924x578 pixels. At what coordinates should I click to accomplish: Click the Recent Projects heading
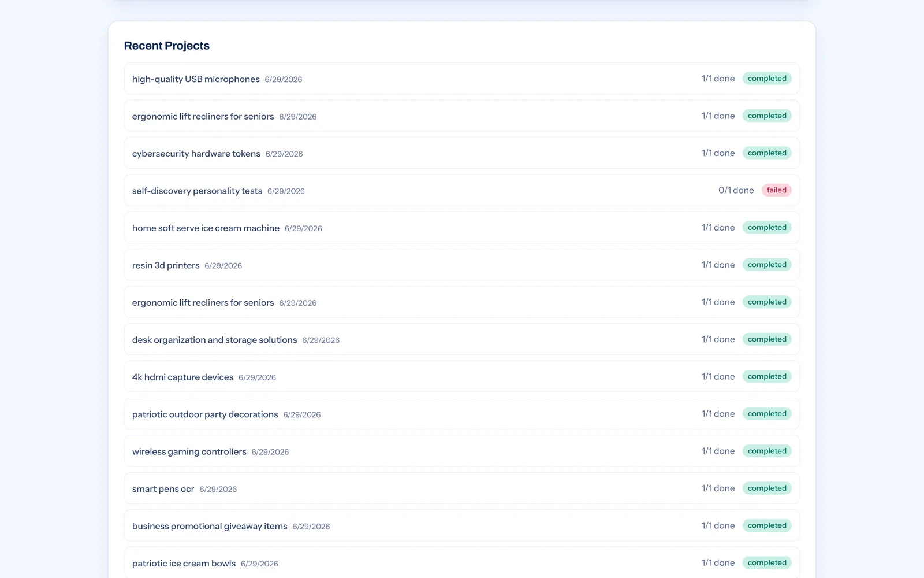point(167,46)
